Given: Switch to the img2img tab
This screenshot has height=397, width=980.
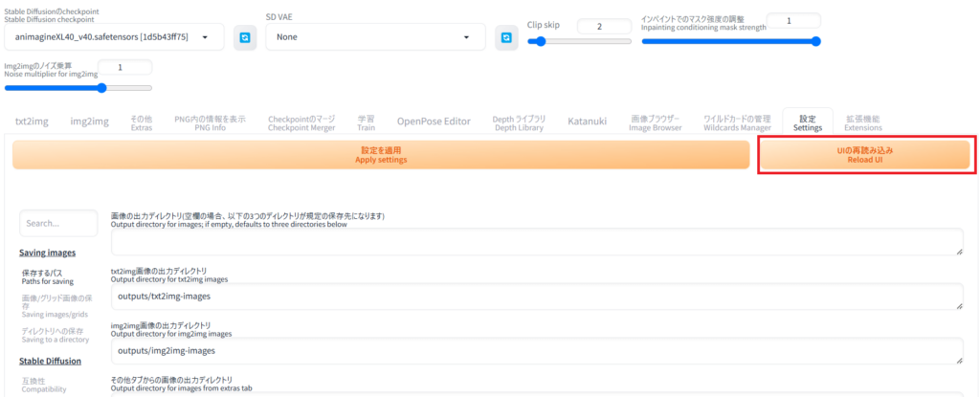Looking at the screenshot, I should pyautogui.click(x=89, y=121).
